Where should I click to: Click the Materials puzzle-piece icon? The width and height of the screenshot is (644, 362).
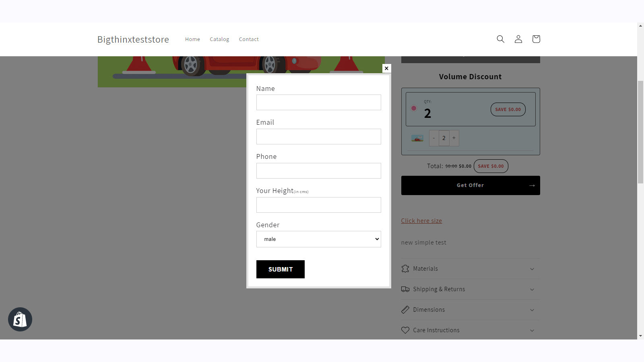[405, 269]
